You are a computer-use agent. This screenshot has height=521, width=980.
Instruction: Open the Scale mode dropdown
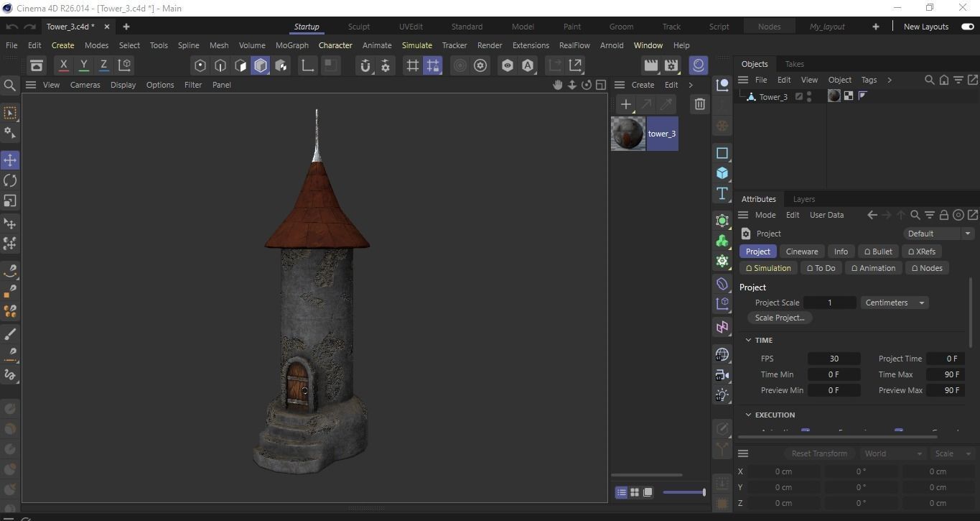(952, 453)
